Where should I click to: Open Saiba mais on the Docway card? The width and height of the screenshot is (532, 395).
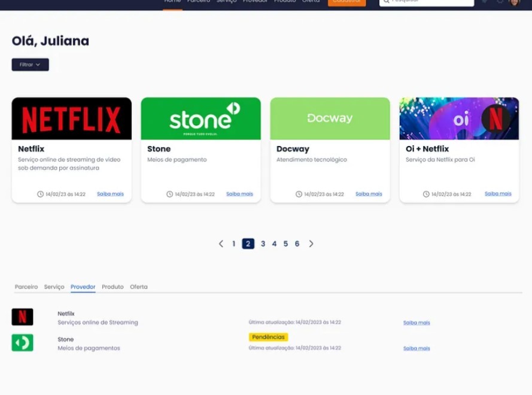(x=369, y=194)
